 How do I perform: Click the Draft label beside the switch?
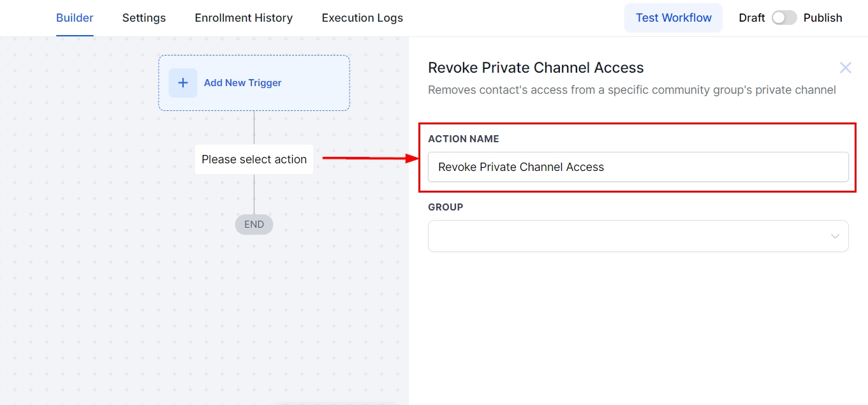tap(751, 18)
